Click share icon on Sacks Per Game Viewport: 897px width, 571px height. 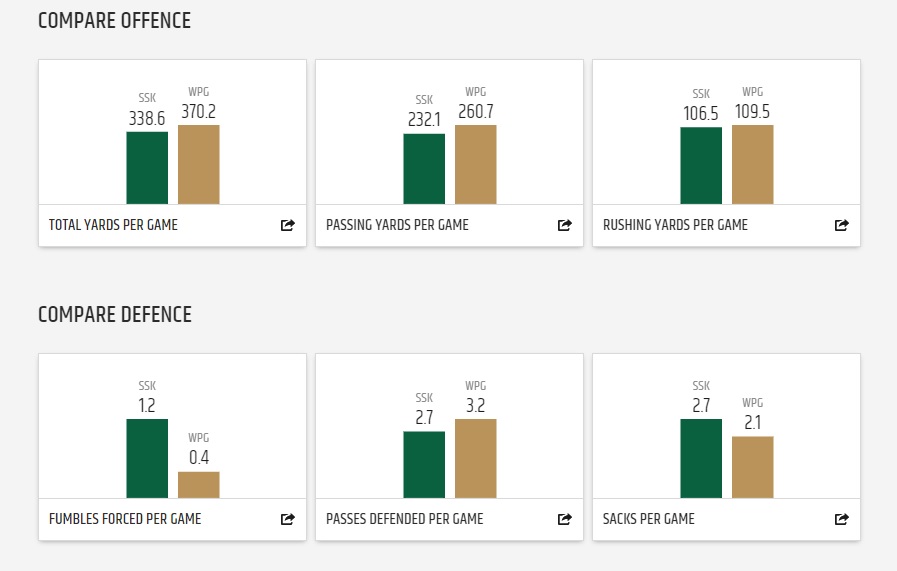click(842, 519)
